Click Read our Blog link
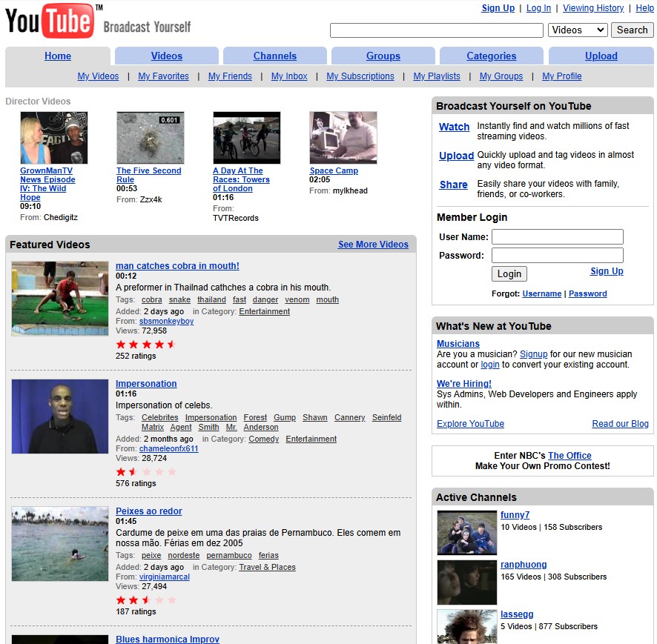The height and width of the screenshot is (644, 657). point(620,424)
